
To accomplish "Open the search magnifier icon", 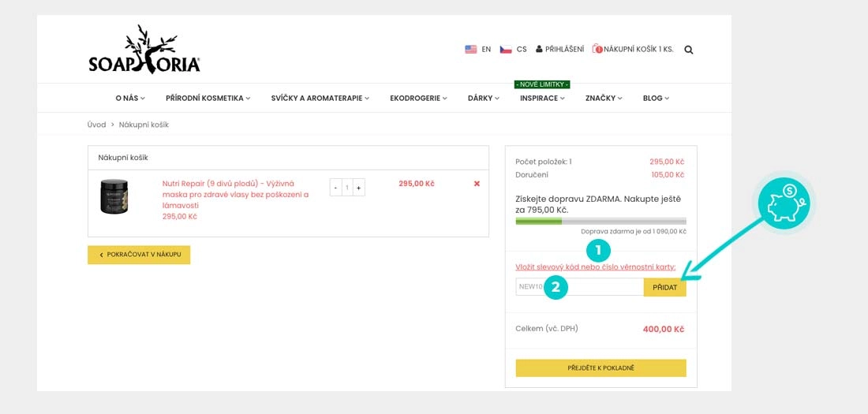I will tap(689, 50).
